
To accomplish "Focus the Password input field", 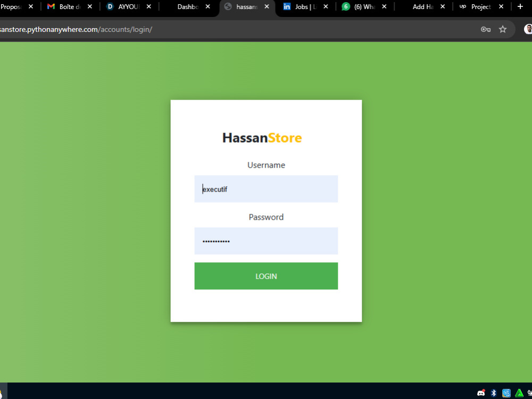I will [266, 241].
